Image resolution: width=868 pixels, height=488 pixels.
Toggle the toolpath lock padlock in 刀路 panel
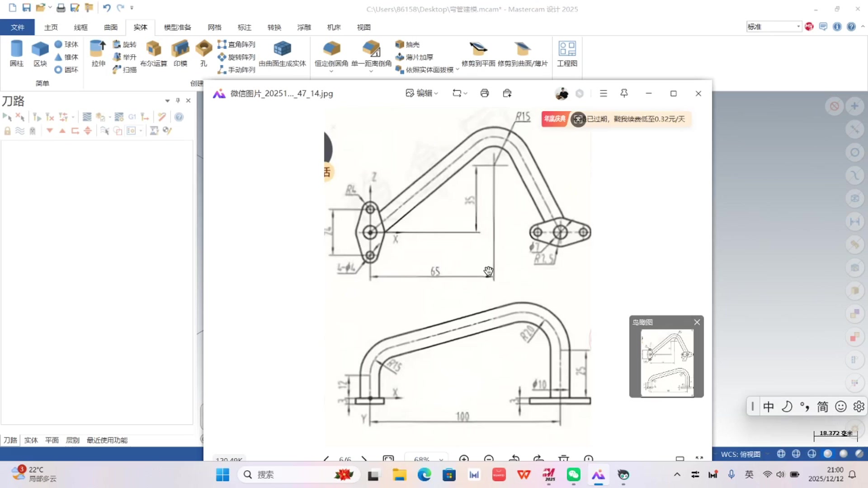point(7,131)
